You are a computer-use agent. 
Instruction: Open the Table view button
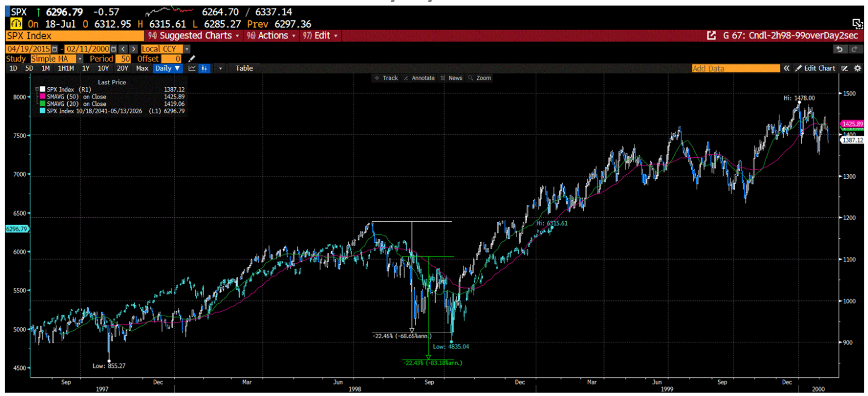[x=245, y=68]
